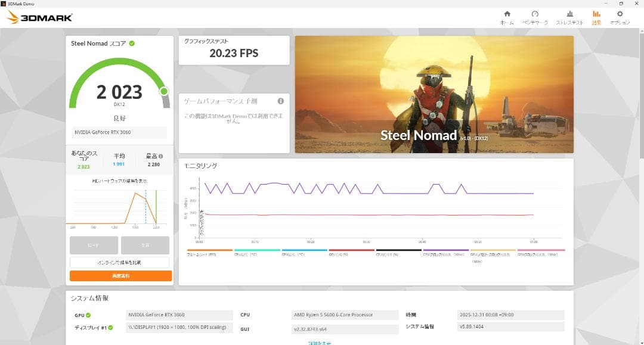Open the 詳細表示 link below system info
Screen dimensions: 644x345
[319, 343]
